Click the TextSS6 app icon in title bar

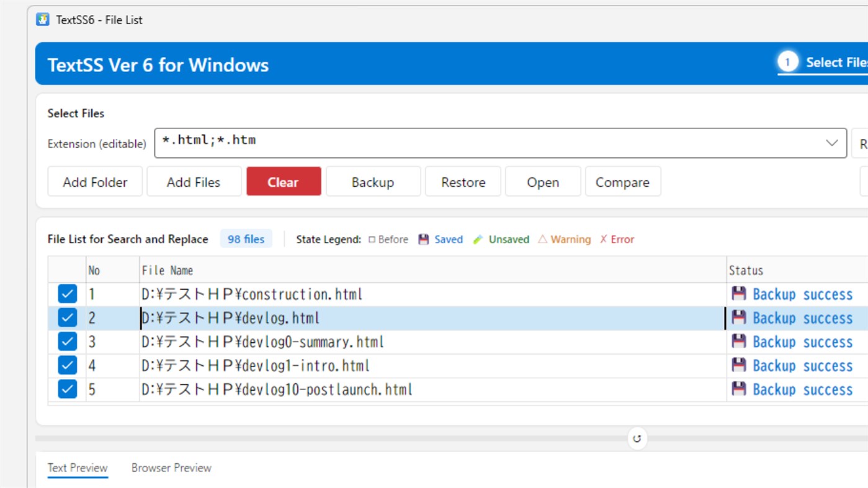43,19
